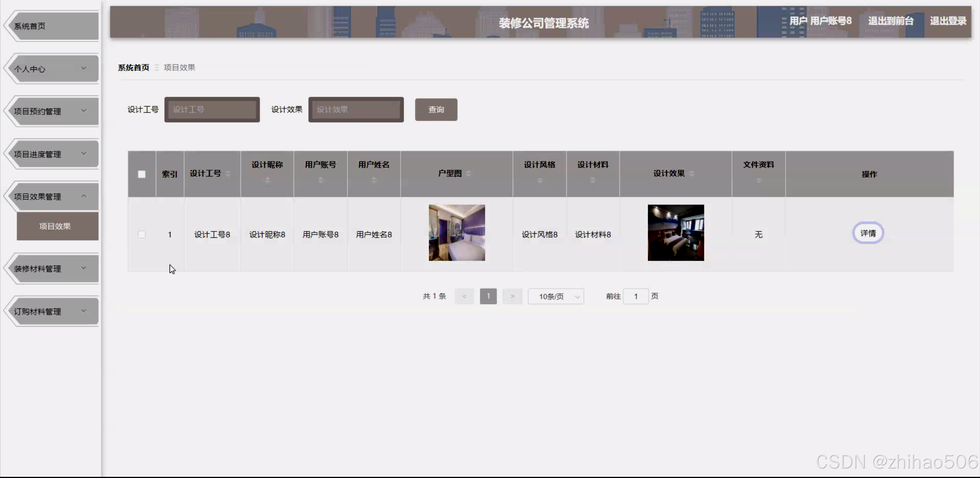Toggle the select-all checkbox in table header

tap(142, 174)
